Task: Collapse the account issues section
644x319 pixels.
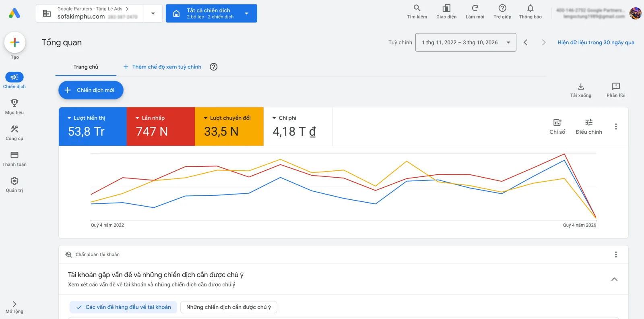Action: coord(614,279)
